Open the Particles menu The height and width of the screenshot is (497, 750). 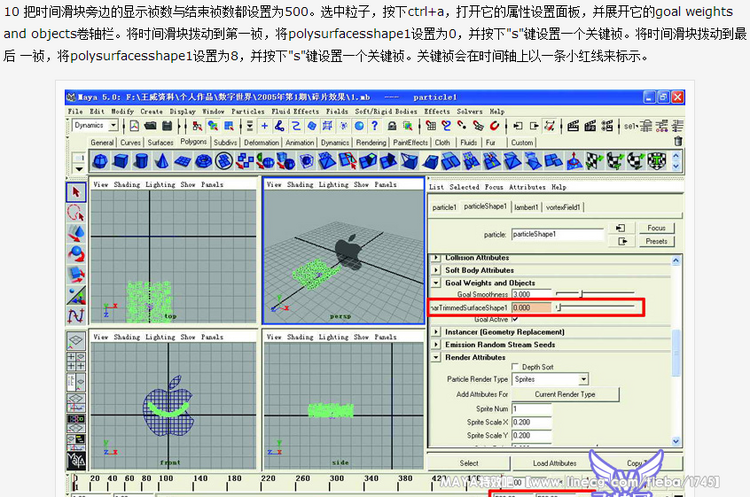tap(248, 111)
